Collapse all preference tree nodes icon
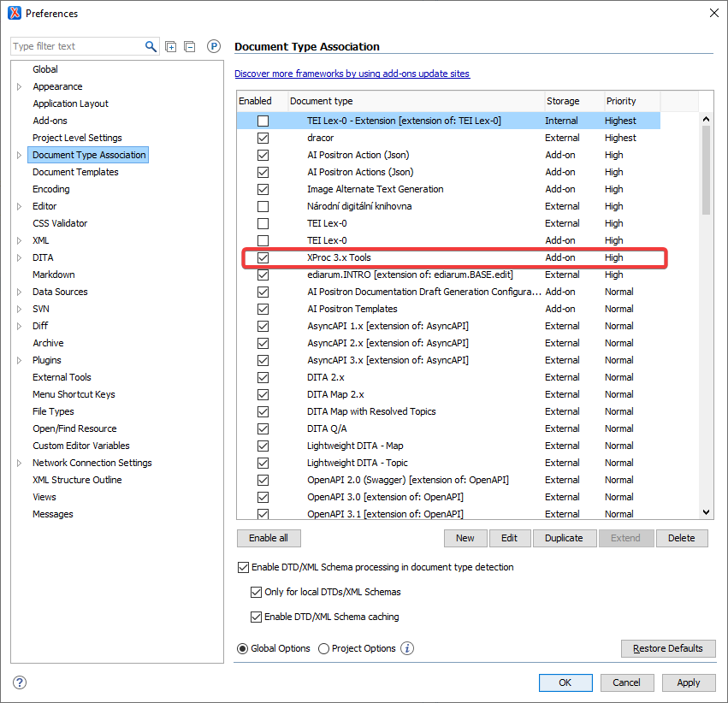Image resolution: width=728 pixels, height=703 pixels. 189,46
